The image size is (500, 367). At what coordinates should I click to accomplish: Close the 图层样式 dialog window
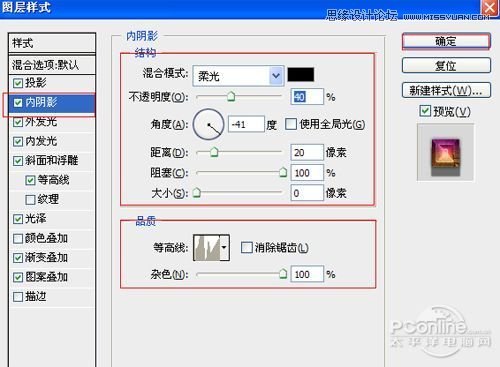click(489, 7)
